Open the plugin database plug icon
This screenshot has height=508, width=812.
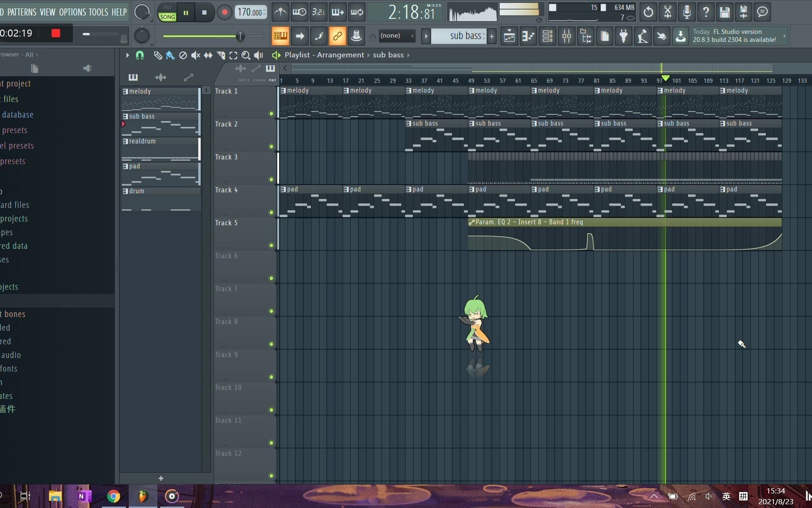pos(624,36)
